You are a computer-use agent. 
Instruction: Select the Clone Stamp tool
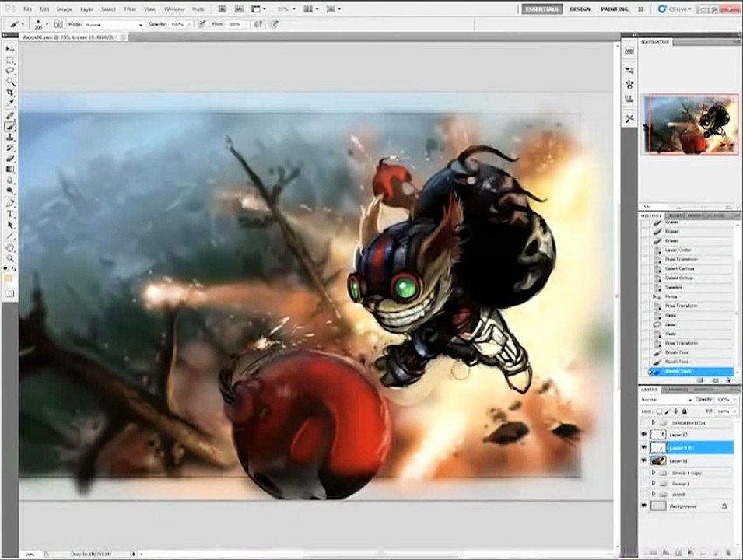[10, 137]
